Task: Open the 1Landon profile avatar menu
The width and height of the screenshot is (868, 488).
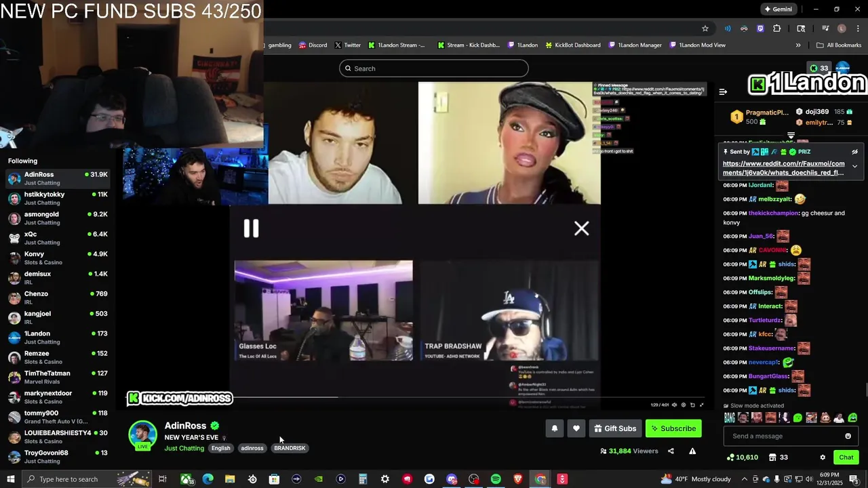Action: click(842, 68)
